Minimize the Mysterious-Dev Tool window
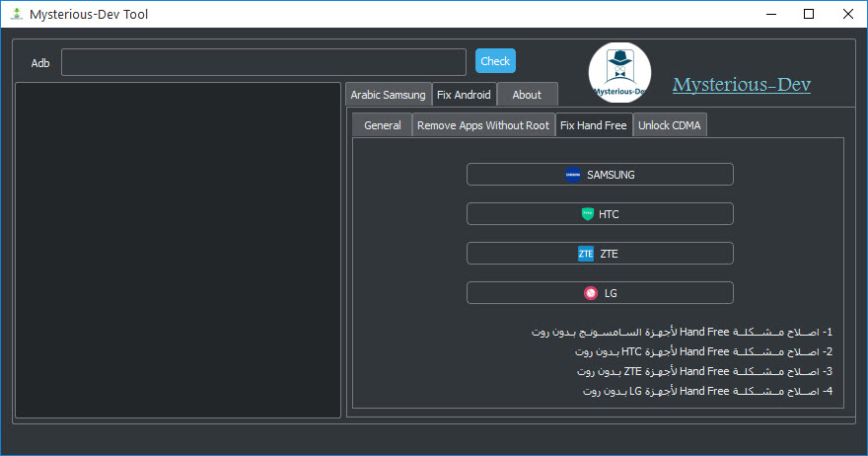 771,14
